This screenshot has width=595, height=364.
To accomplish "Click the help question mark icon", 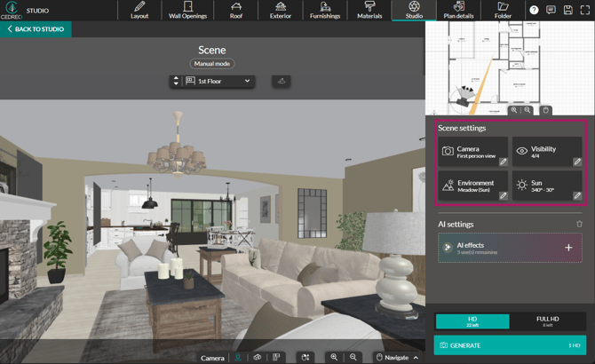I will click(534, 11).
